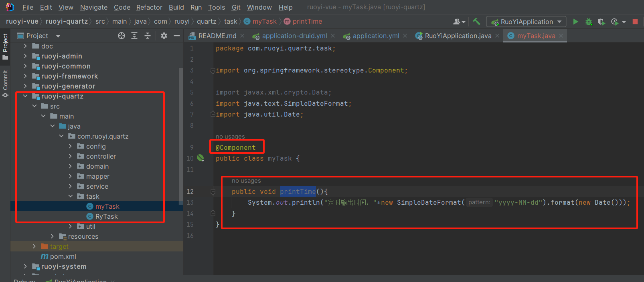644x282 pixels.
Task: Select the service package
Action: coord(97,186)
